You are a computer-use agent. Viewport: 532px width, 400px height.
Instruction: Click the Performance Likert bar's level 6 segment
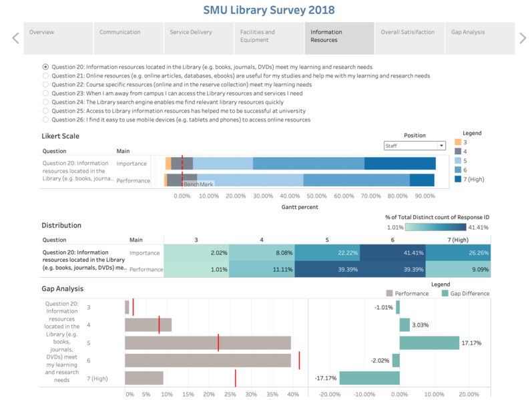[356, 180]
